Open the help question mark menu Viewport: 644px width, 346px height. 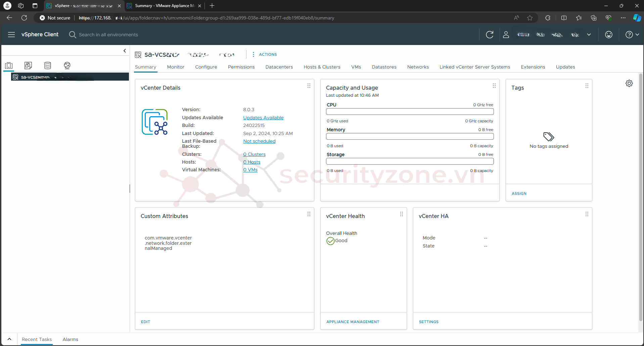coord(632,35)
